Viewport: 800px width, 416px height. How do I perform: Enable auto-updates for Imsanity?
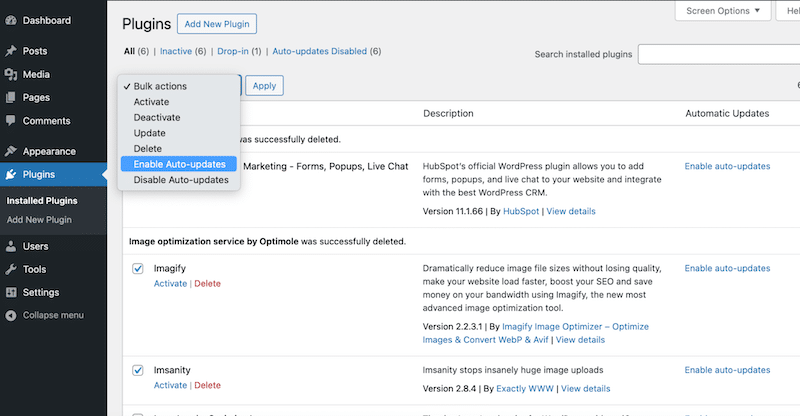pos(728,370)
